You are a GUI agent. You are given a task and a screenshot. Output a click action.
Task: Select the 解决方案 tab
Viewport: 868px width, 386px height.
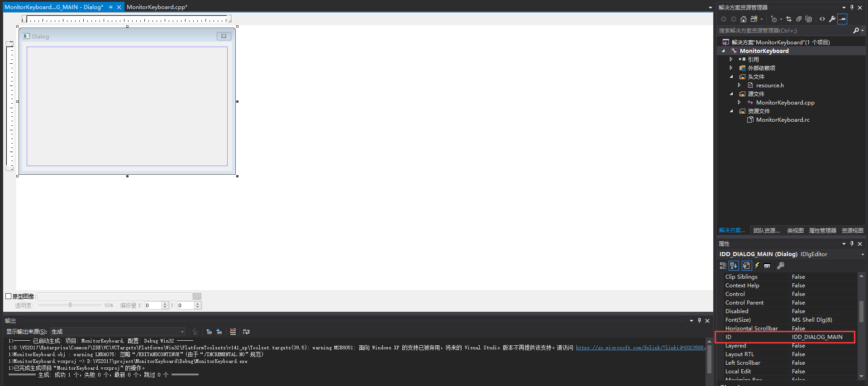(x=732, y=230)
